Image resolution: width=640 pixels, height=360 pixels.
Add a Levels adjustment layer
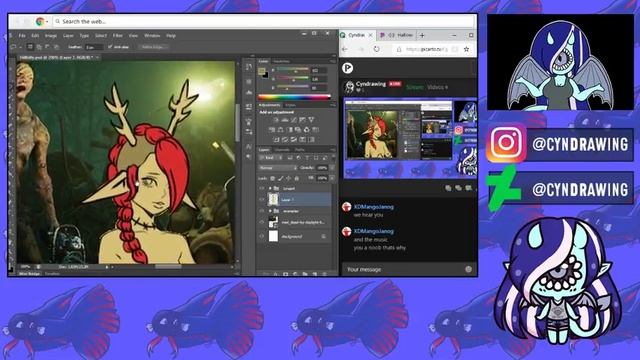click(x=285, y=120)
